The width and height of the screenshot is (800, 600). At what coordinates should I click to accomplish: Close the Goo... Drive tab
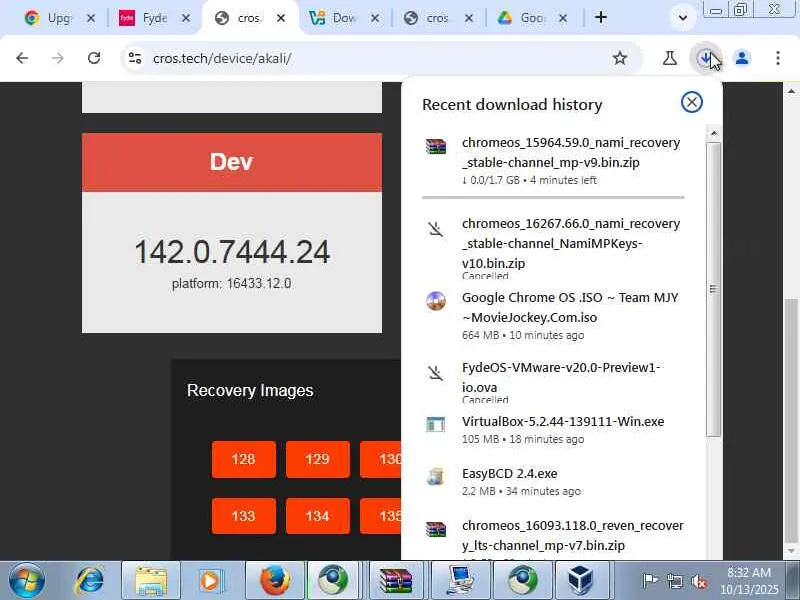pyautogui.click(x=563, y=18)
